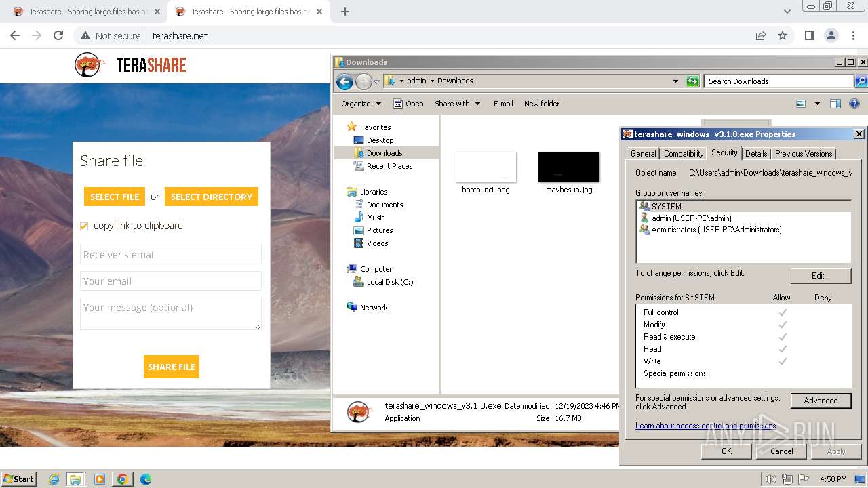
Task: Open Explorer help
Action: point(854,104)
